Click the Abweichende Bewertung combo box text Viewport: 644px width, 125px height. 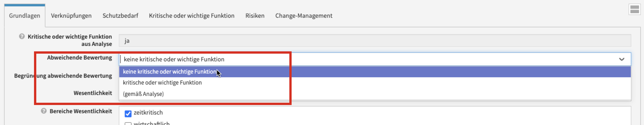point(174,59)
